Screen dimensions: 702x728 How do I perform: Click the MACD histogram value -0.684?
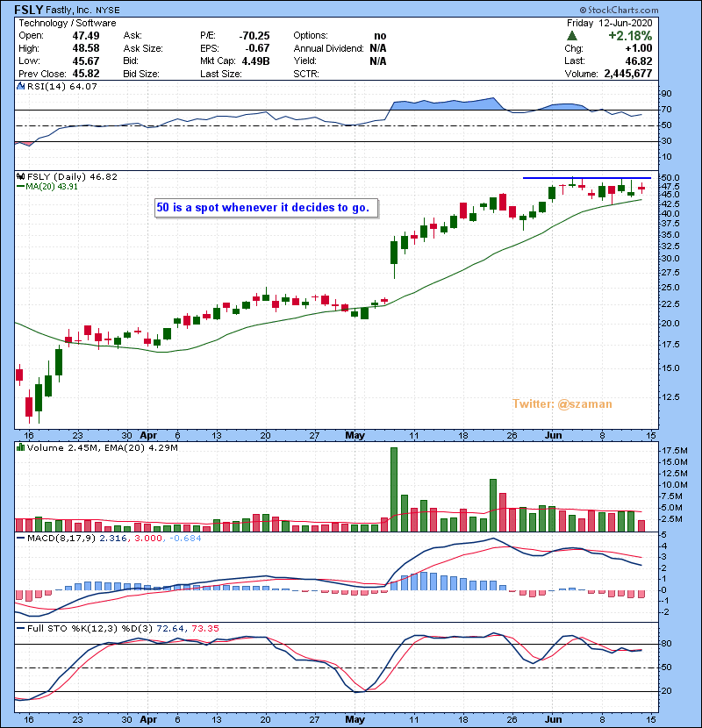pos(185,539)
